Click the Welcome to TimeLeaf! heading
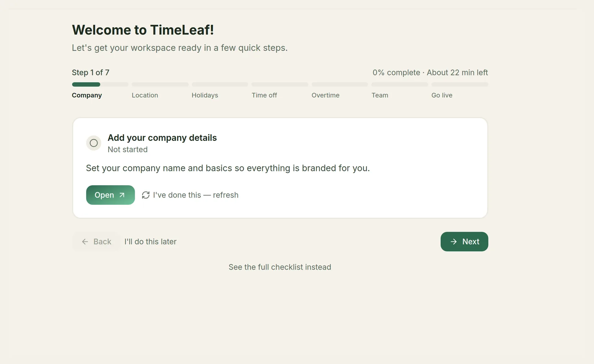Viewport: 594px width, 364px height. (143, 30)
